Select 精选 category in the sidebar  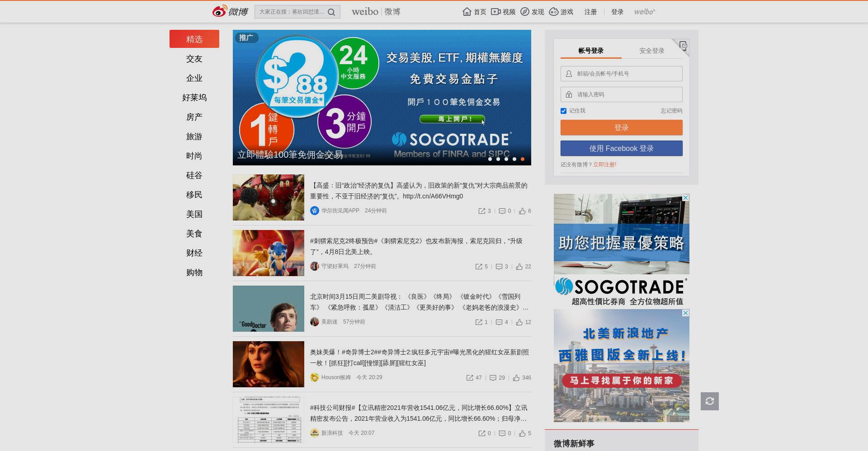(x=194, y=39)
